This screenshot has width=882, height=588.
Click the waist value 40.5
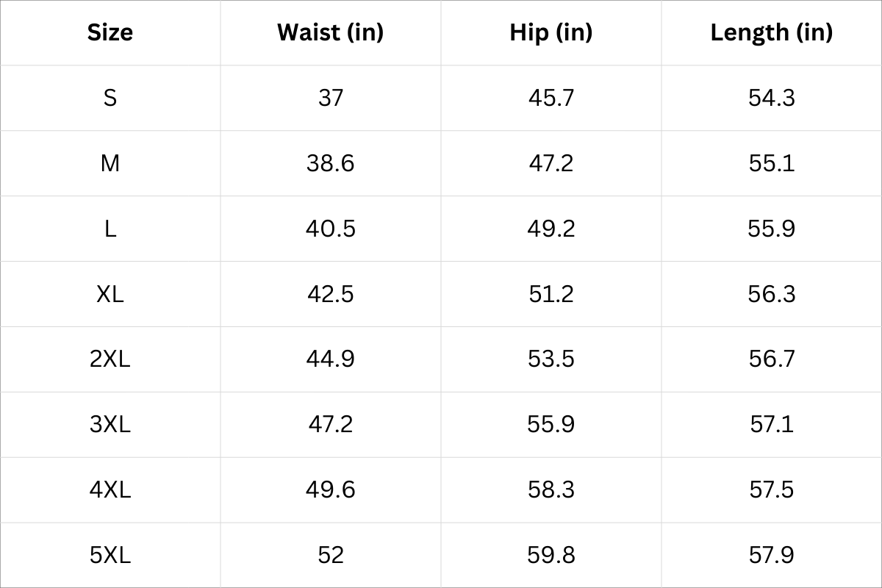pos(331,229)
